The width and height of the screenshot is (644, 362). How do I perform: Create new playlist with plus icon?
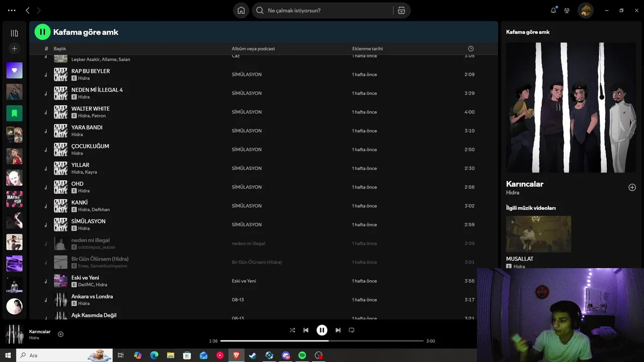[x=14, y=49]
